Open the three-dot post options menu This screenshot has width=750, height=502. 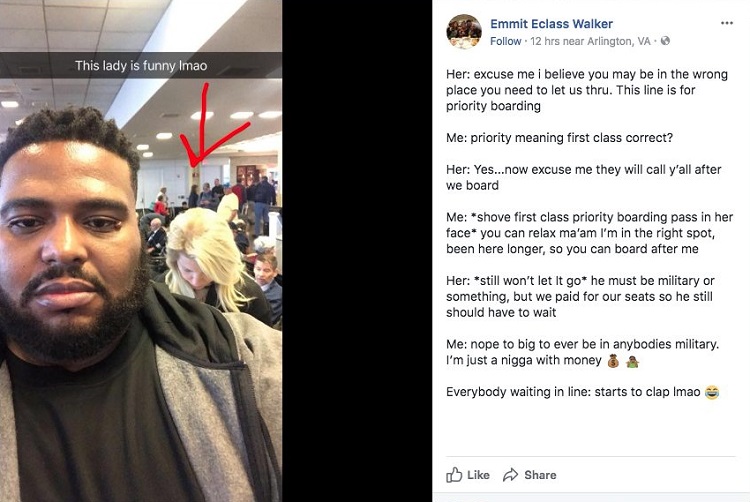click(x=727, y=23)
